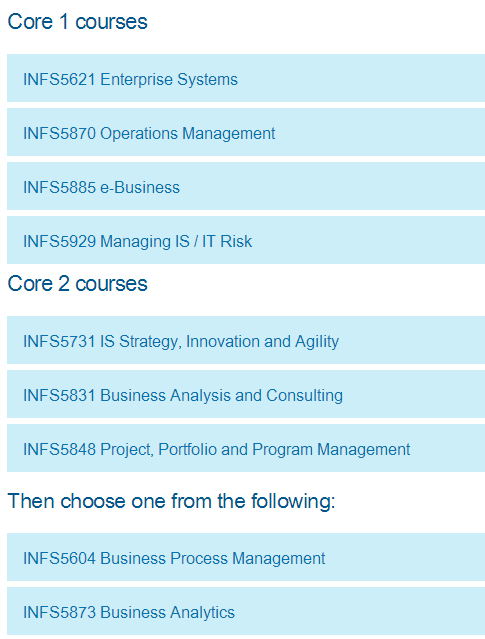Click 'Then choose one from the following' heading
The width and height of the screenshot is (485, 639).
[171, 501]
